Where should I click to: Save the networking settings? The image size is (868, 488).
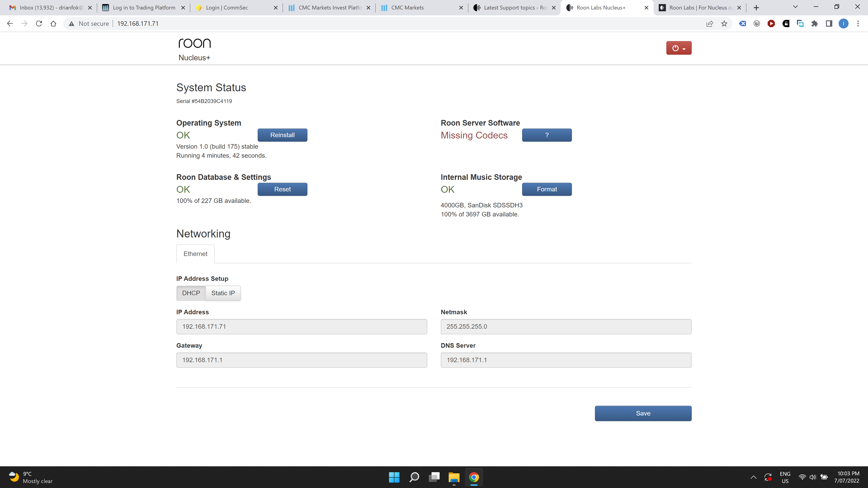click(x=643, y=413)
